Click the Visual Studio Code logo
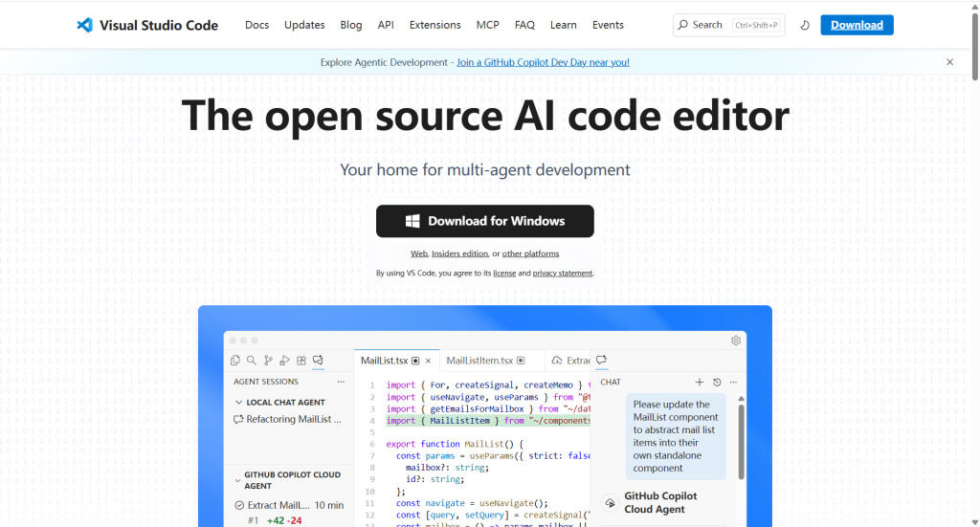Screen dimensions: 980x527 [84, 25]
